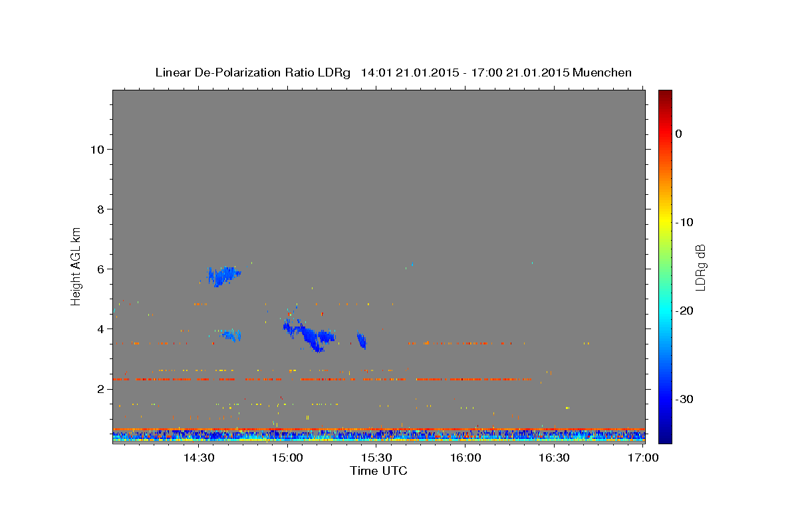Click the colorbar label '-20'
The width and height of the screenshot is (798, 532).
pyautogui.click(x=685, y=311)
